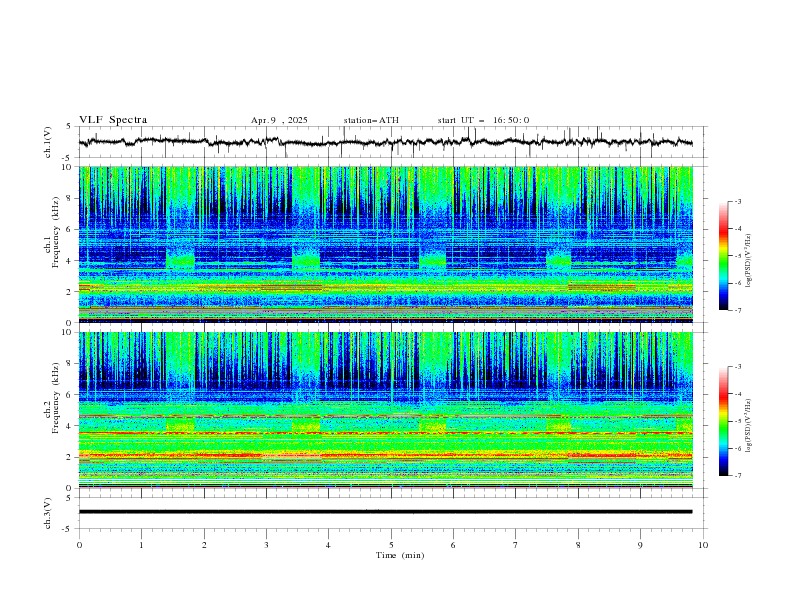The width and height of the screenshot is (792, 612).
Task: Click inside the ch.2 spectrogram panel
Action: pyautogui.click(x=385, y=410)
